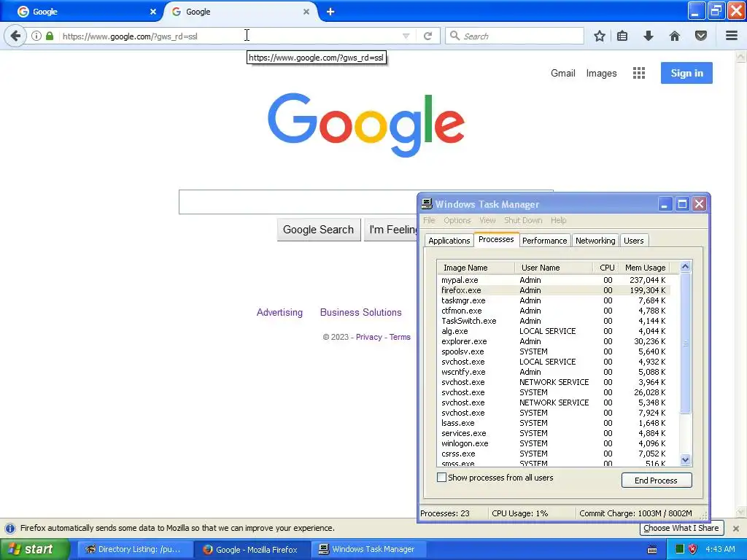The width and height of the screenshot is (747, 560).
Task: Click the Task Manager title bar icon
Action: [x=427, y=204]
